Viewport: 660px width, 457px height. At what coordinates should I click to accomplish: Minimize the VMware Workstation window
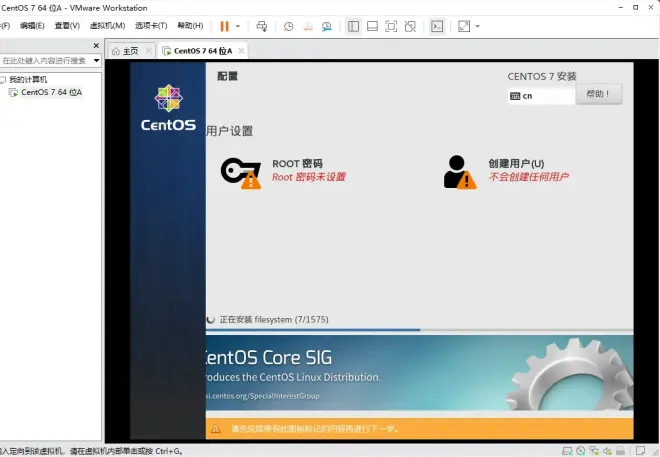621,8
